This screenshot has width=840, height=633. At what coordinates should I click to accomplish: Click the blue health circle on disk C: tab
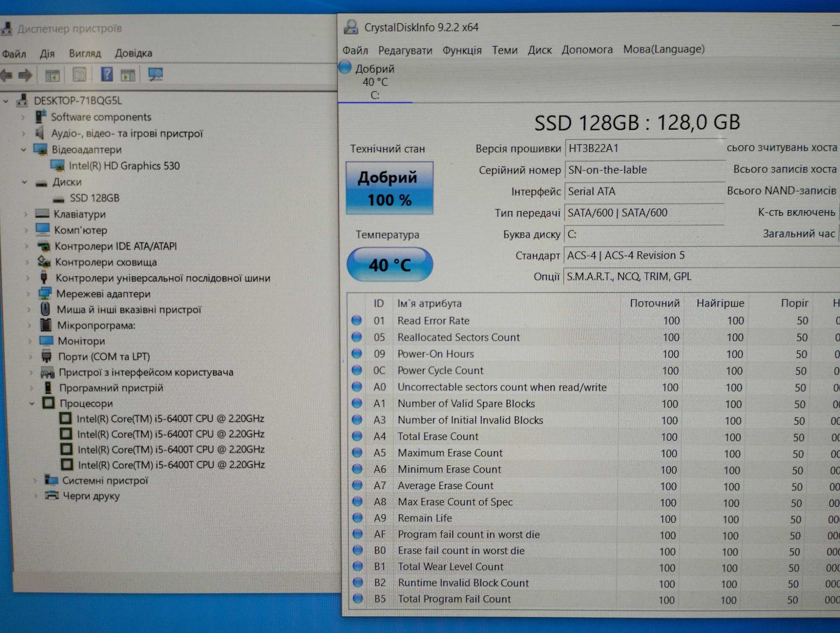tap(345, 67)
